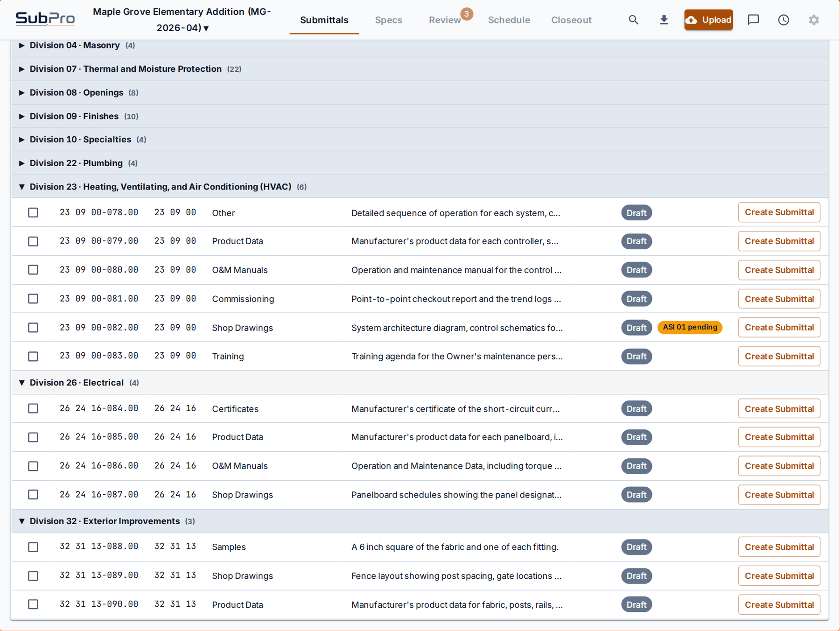The image size is (840, 631).
Task: Create Submittal for 23 09 00-082.00 Shop Drawings
Action: pos(779,328)
